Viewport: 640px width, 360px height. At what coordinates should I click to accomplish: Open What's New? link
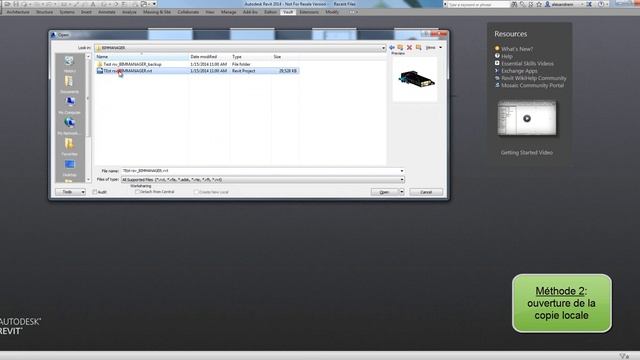pyautogui.click(x=517, y=49)
